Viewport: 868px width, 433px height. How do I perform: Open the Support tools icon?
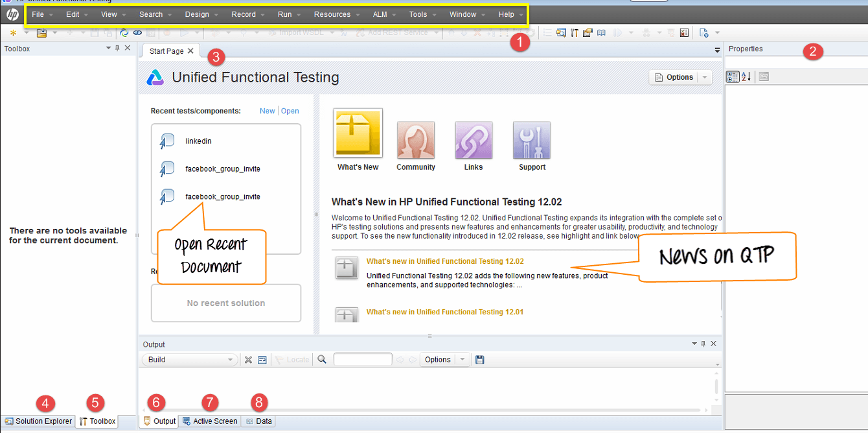pyautogui.click(x=531, y=140)
